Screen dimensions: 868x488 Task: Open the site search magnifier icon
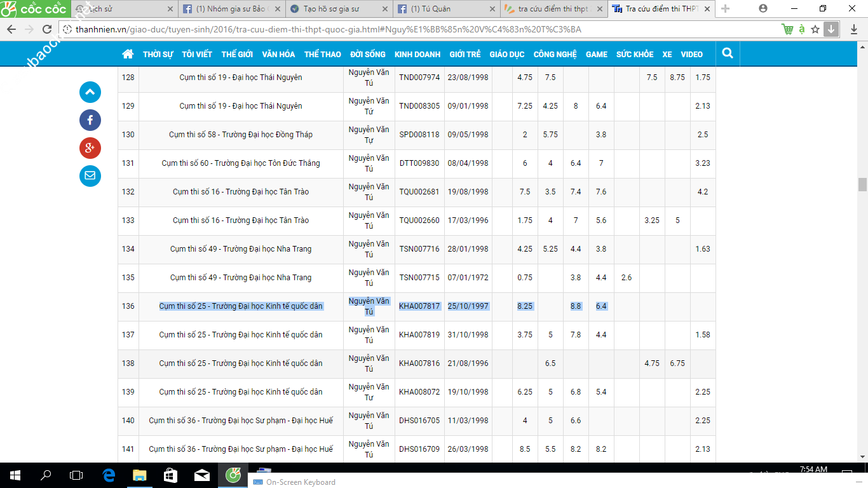pyautogui.click(x=728, y=54)
